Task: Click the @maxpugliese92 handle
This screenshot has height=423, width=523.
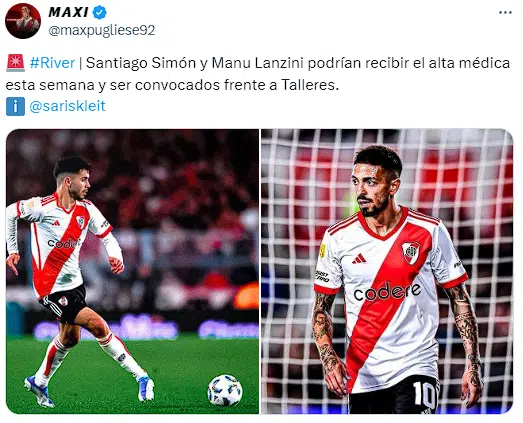Action: coord(102,30)
